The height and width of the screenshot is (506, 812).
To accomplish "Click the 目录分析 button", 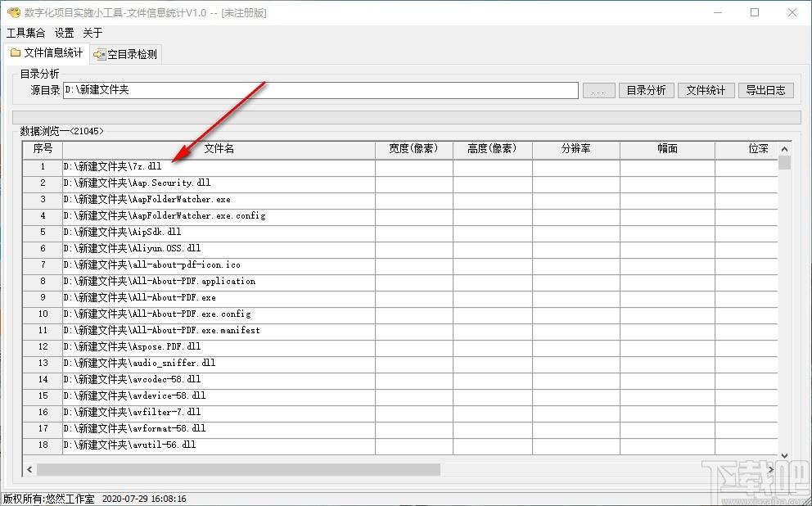I will pos(646,91).
